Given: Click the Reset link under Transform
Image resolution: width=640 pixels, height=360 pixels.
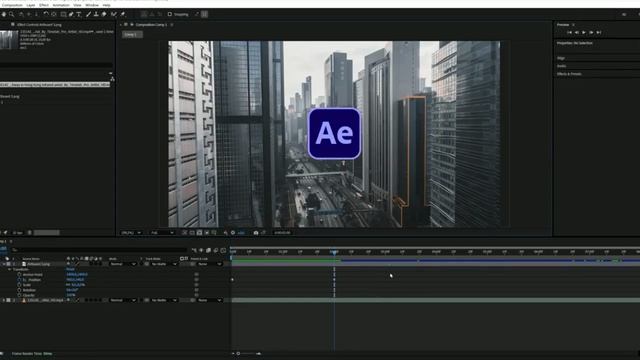Looking at the screenshot, I should pyautogui.click(x=70, y=269).
